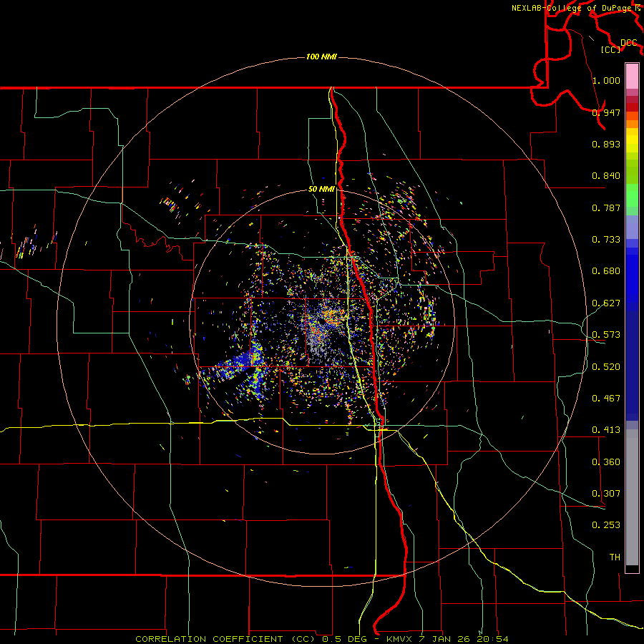
Task: Click the 1.000 scale value
Action: (606, 80)
